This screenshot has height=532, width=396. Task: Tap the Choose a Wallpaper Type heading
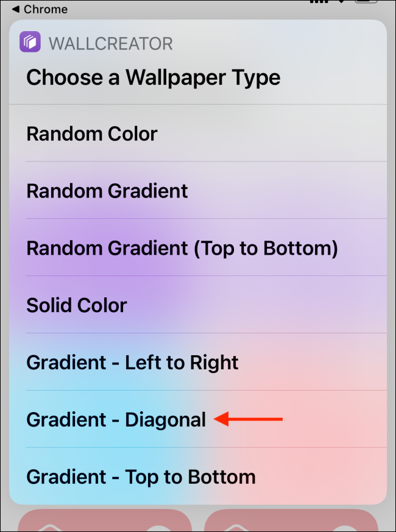coord(153,77)
